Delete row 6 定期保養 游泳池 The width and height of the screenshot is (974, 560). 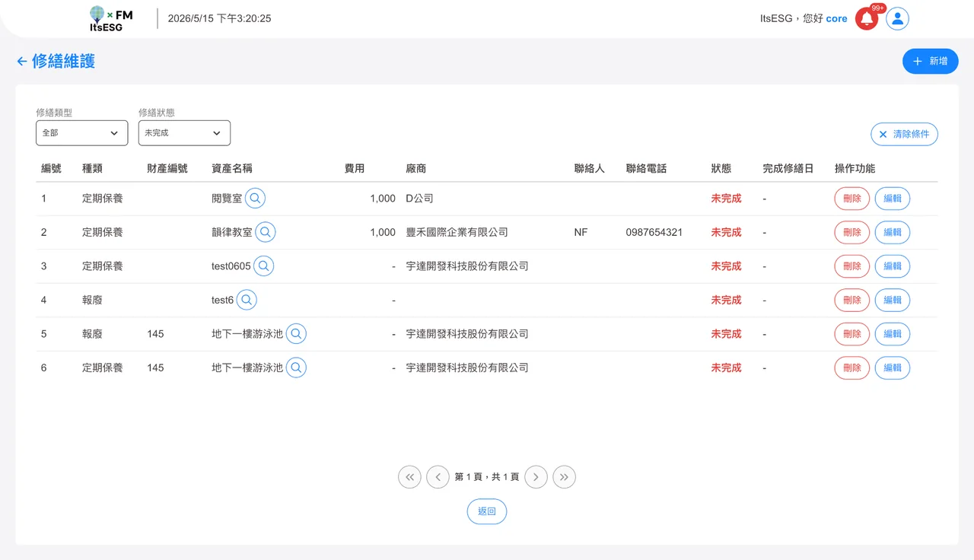(852, 367)
